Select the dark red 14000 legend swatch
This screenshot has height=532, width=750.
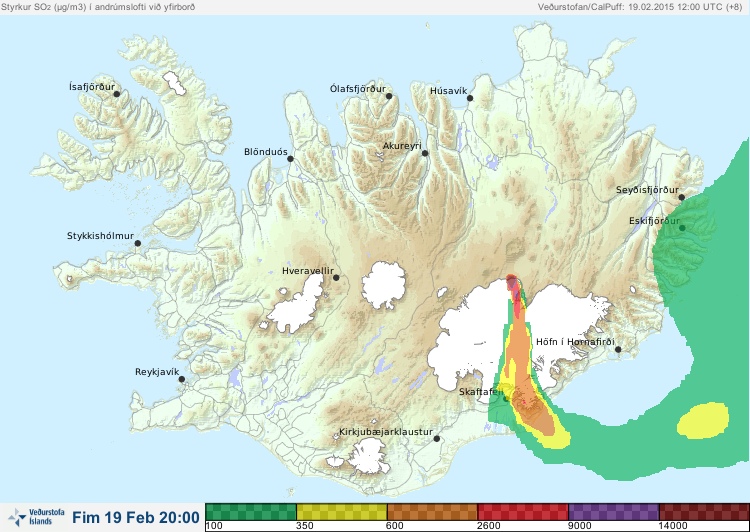pos(704,512)
